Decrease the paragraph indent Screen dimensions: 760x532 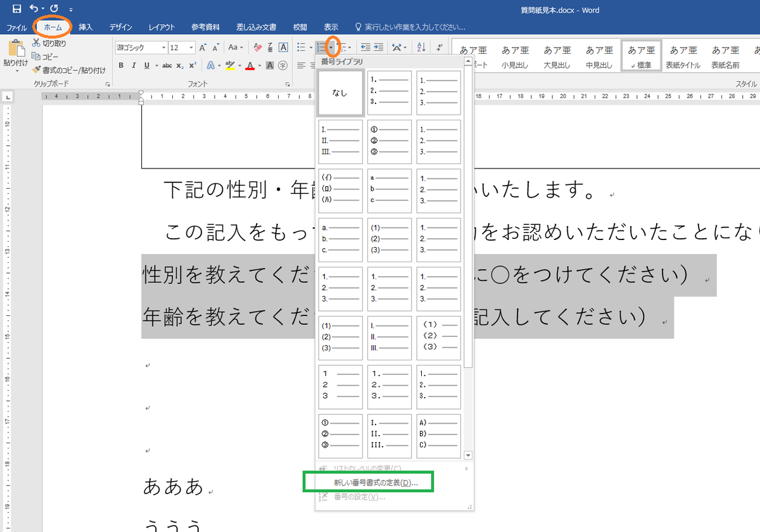point(365,47)
